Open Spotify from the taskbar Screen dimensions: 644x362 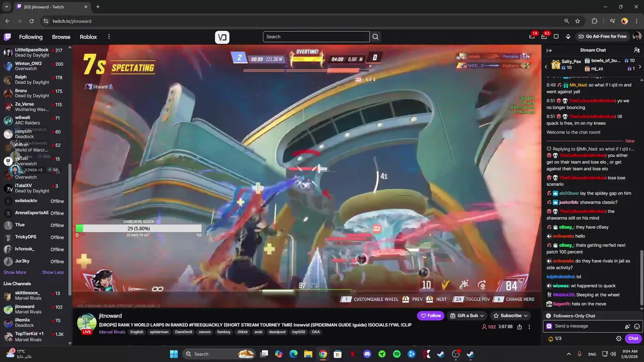pos(396,354)
